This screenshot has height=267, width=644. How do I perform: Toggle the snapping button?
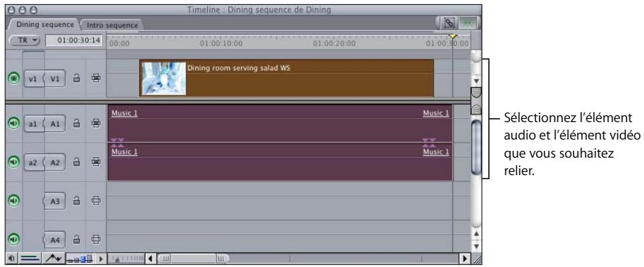pyautogui.click(x=468, y=23)
